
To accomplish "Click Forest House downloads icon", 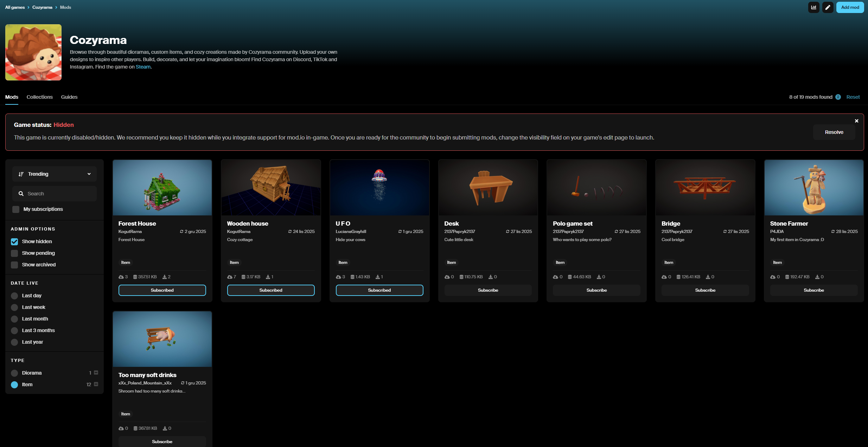I will point(164,277).
